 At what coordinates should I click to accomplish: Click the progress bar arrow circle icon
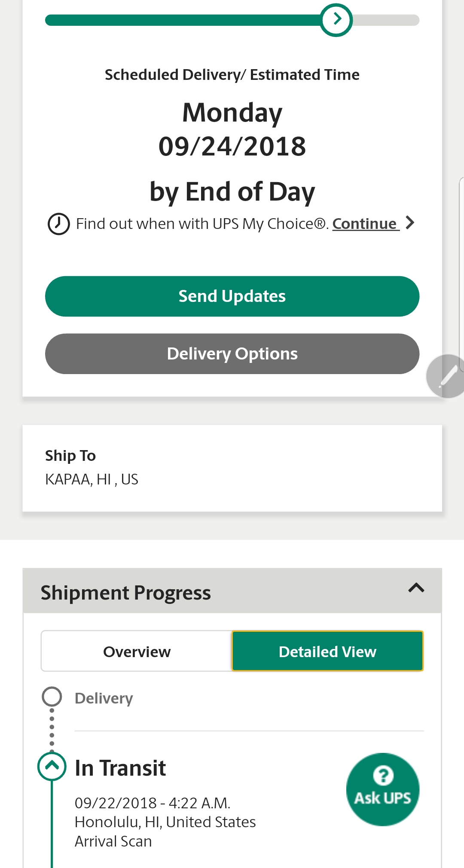tap(336, 20)
